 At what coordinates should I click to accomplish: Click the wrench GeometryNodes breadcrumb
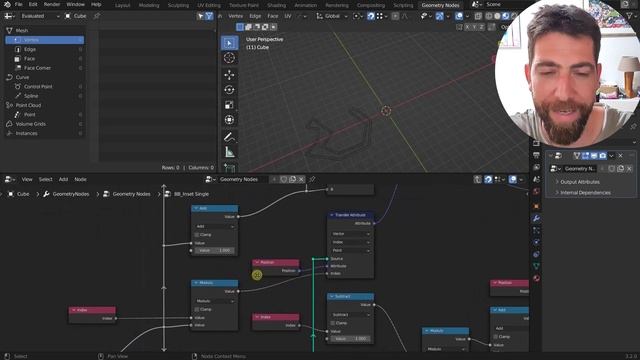(x=67, y=194)
